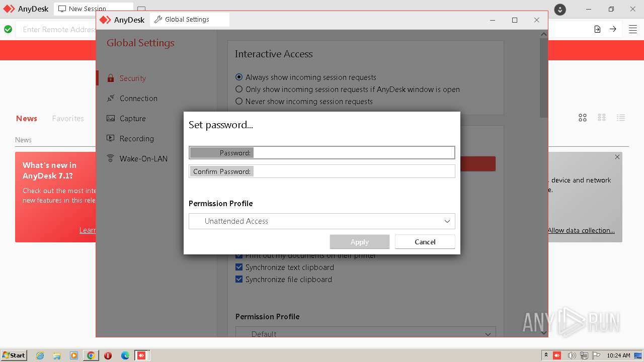Open Security settings section

(x=132, y=78)
